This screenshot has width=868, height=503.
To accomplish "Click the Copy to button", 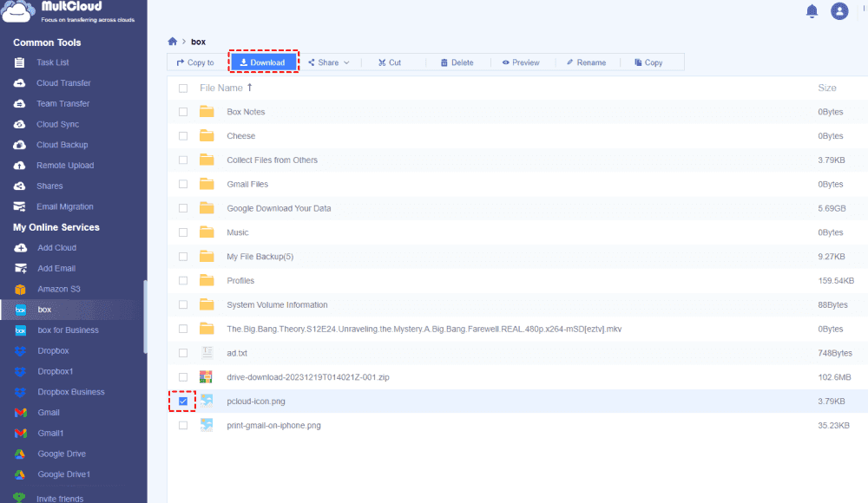I will [194, 62].
